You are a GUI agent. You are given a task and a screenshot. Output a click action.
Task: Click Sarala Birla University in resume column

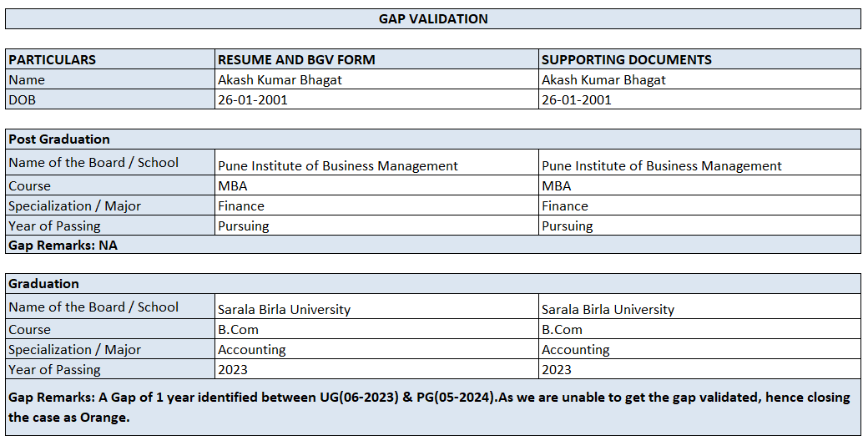(284, 309)
